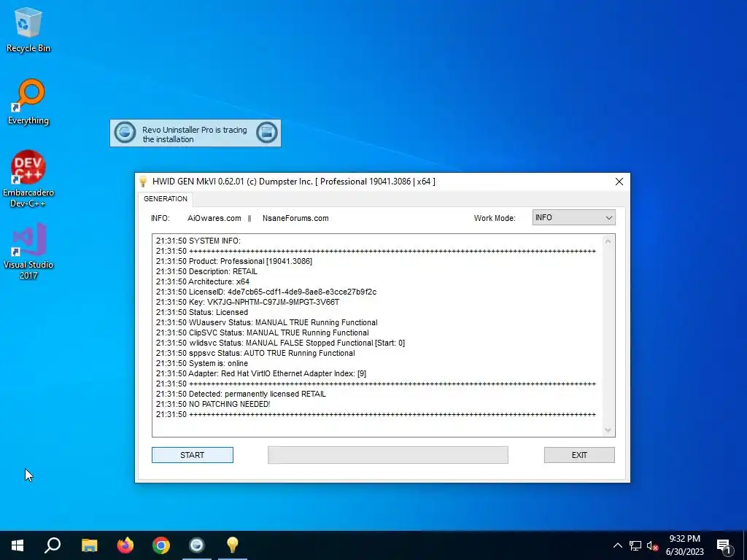
Task: Click the 'INFO:' label
Action: tap(160, 218)
